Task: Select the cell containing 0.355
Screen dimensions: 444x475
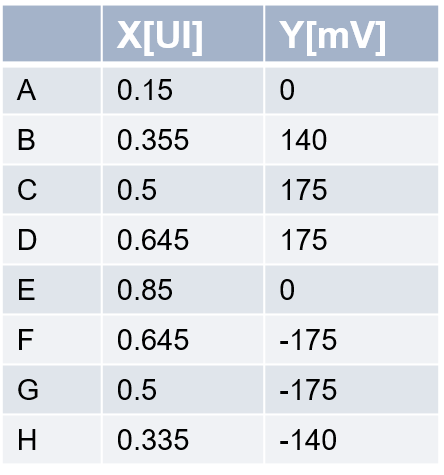Action: tap(183, 140)
